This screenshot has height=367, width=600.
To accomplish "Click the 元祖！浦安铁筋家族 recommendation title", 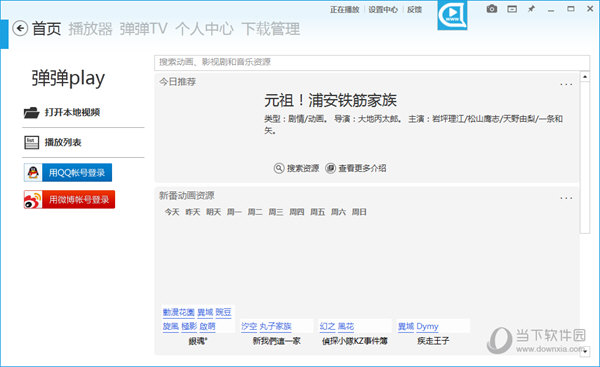I will click(x=331, y=101).
